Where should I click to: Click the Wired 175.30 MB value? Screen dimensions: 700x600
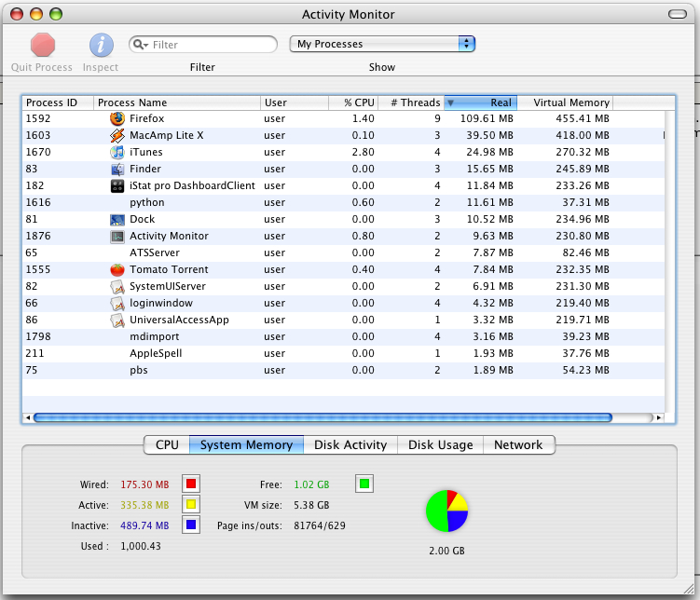[x=144, y=484]
